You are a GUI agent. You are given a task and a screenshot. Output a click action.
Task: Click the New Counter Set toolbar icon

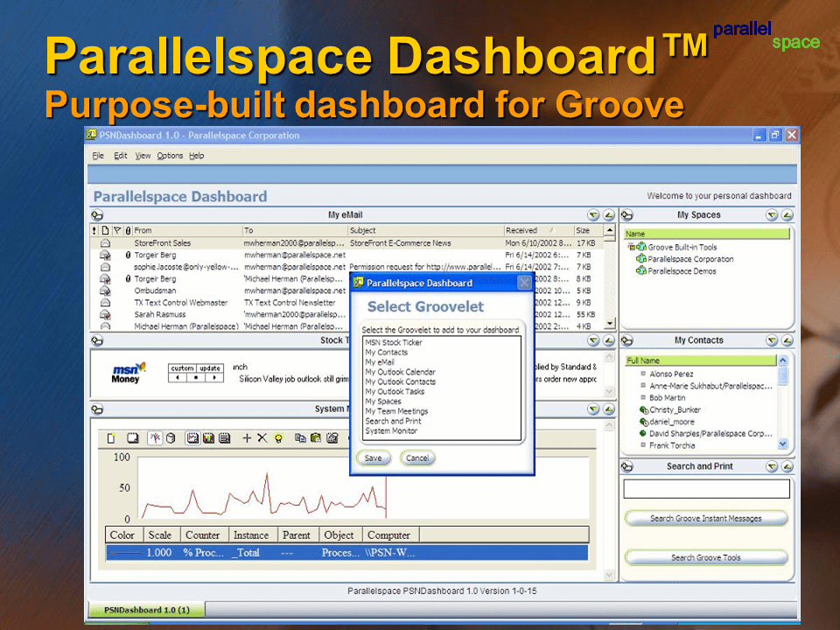click(111, 438)
